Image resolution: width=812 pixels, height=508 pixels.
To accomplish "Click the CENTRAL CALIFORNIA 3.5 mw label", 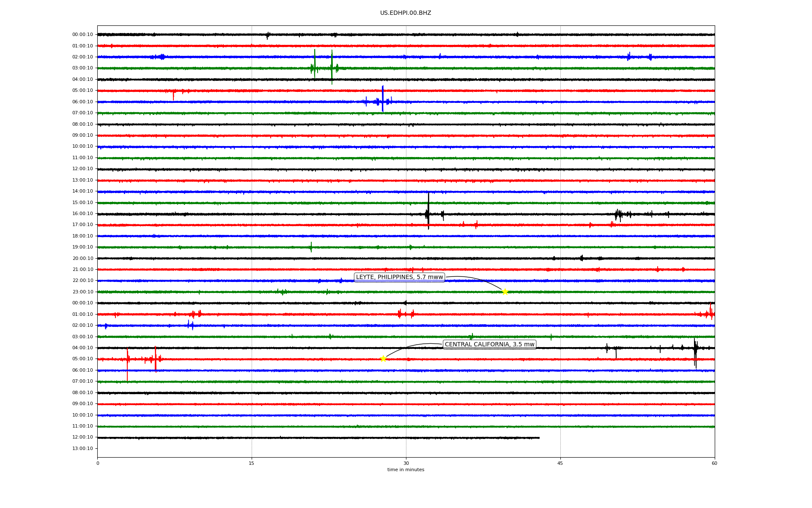I will [x=489, y=345].
